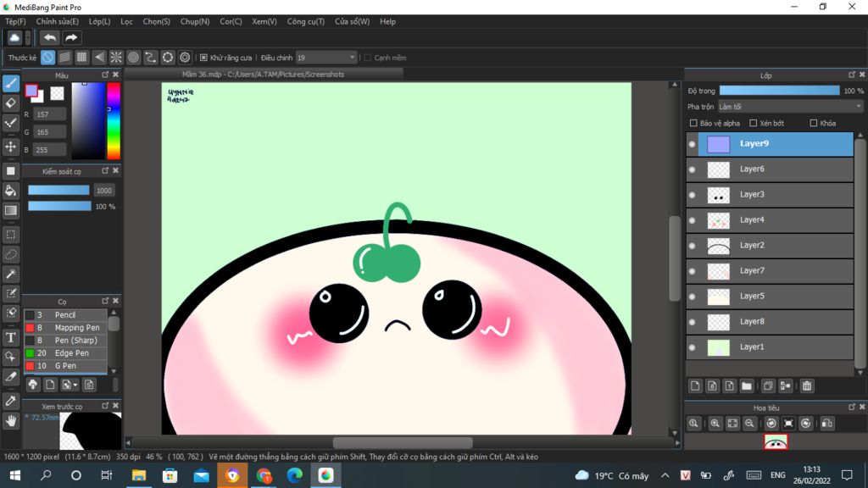Open the Công cụ(T) menu
868x488 pixels.
coord(305,21)
